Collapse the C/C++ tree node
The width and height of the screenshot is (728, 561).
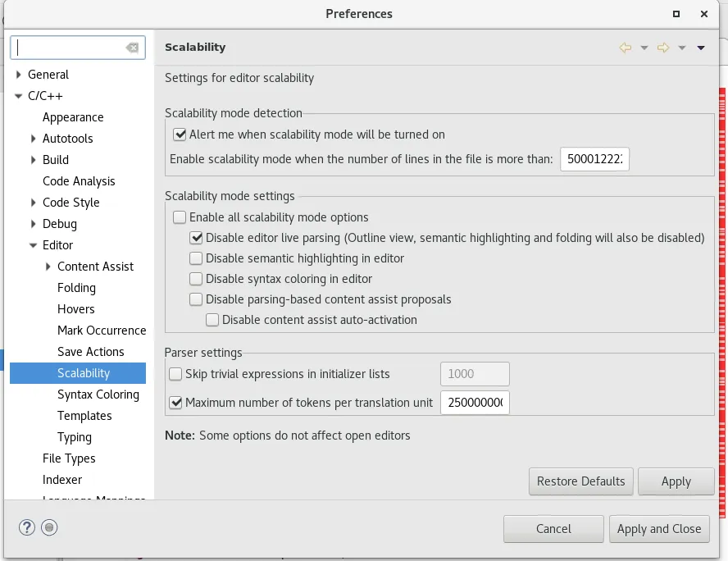(19, 96)
